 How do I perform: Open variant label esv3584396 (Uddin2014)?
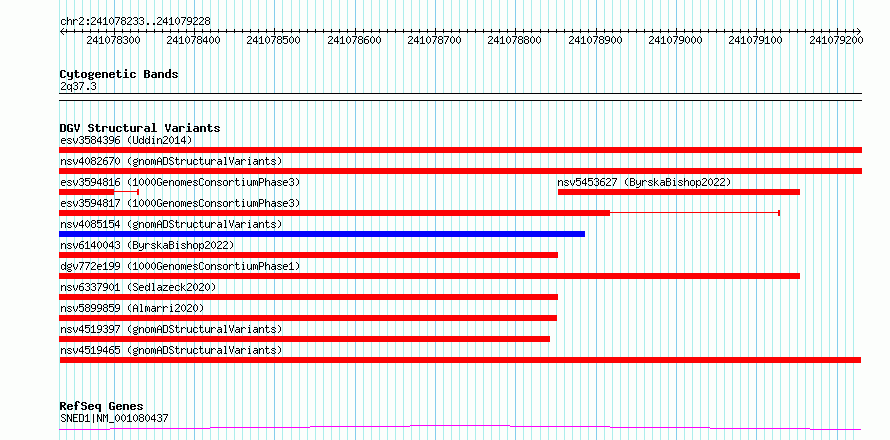126,140
